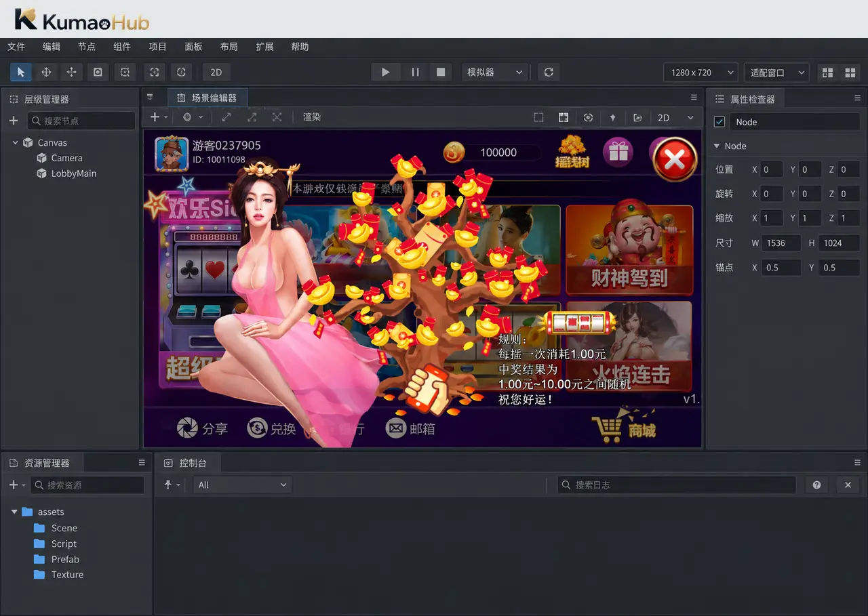
Task: Click the Node name input field
Action: 795,122
